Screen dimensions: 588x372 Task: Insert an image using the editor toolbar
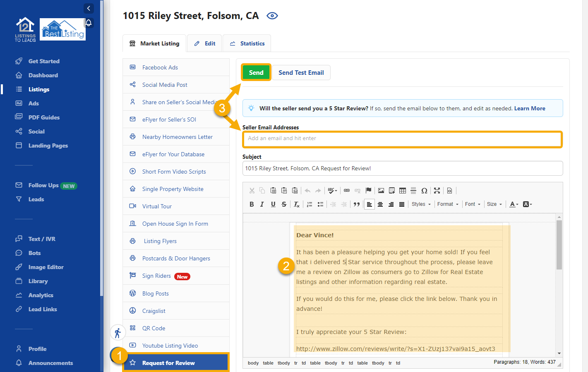point(381,191)
